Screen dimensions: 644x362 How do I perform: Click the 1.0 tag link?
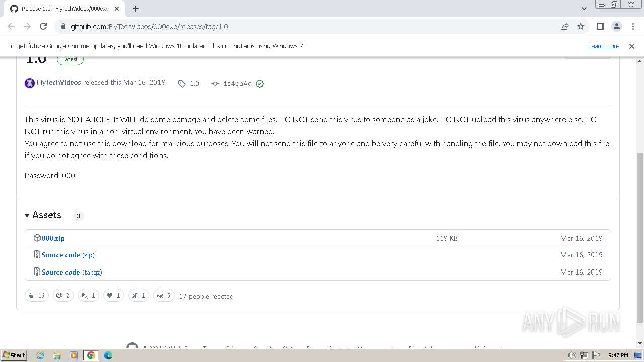point(189,83)
